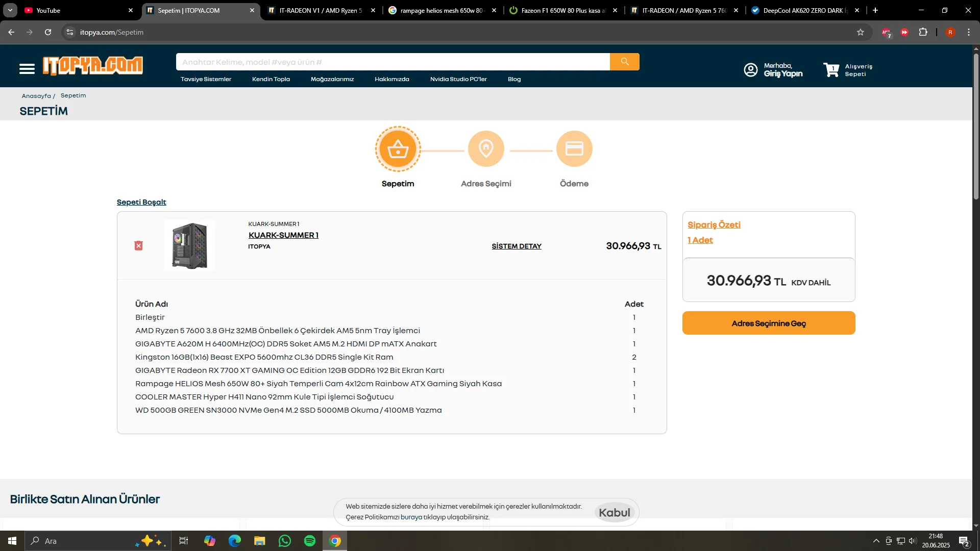Click the Ödeme payment step icon
Screen dimensions: 980x551
[x=574, y=149]
